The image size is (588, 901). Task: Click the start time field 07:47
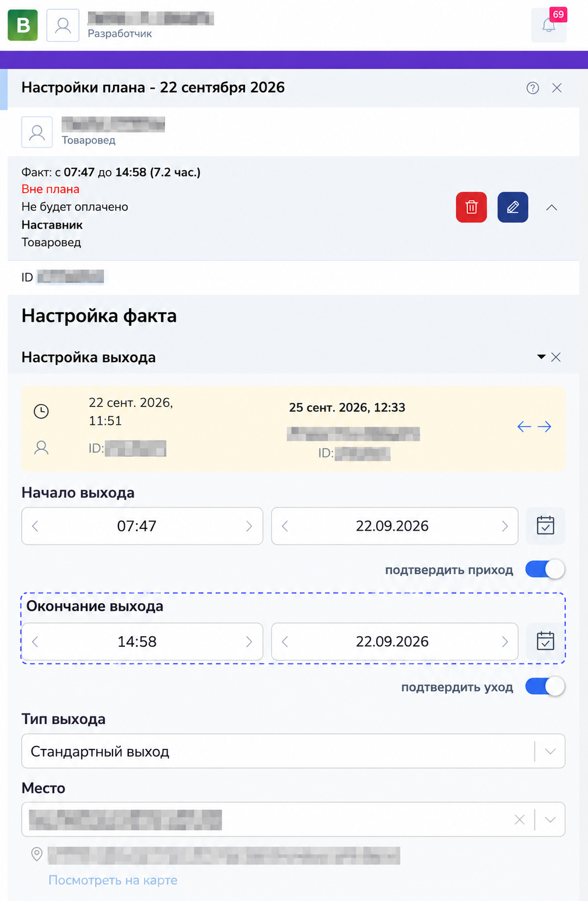click(142, 526)
